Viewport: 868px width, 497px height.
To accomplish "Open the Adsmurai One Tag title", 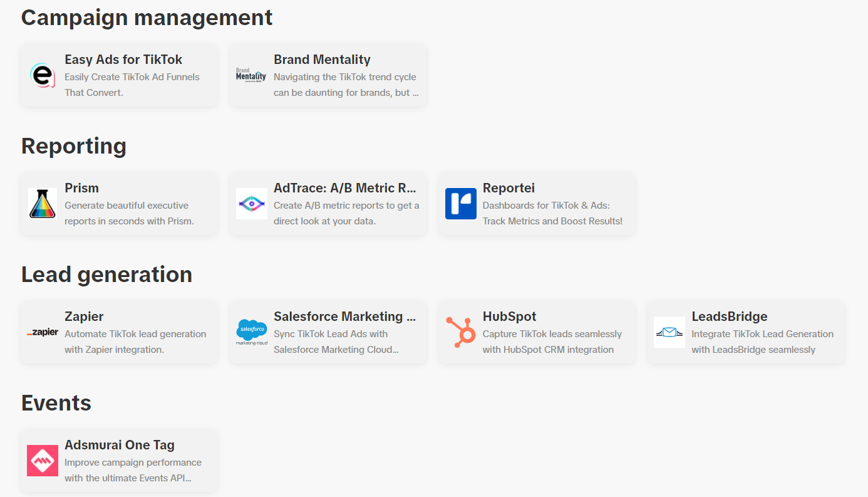I will [120, 445].
